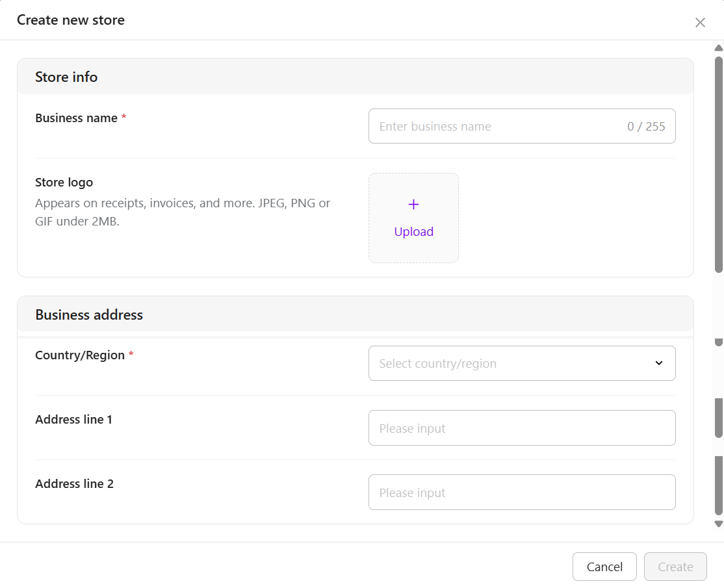Click the Upload text for store logo
724x588 pixels.
413,232
